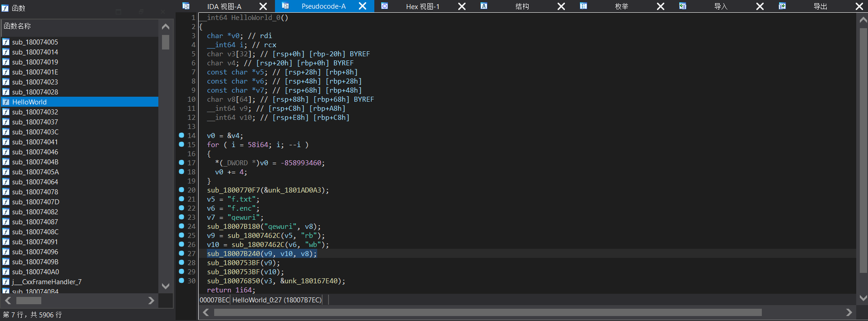Click the Pseudocode-A tab icon
Screen dimensions: 868x321
(285, 6)
